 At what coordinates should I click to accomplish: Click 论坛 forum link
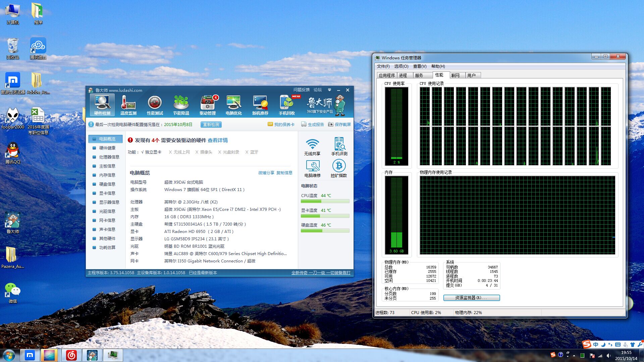(x=318, y=90)
